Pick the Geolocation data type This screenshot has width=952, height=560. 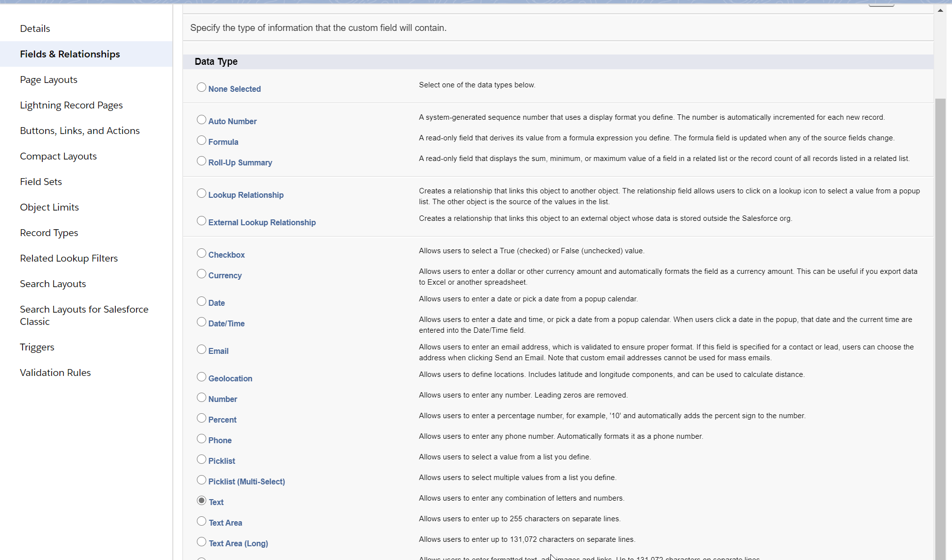[x=201, y=377]
